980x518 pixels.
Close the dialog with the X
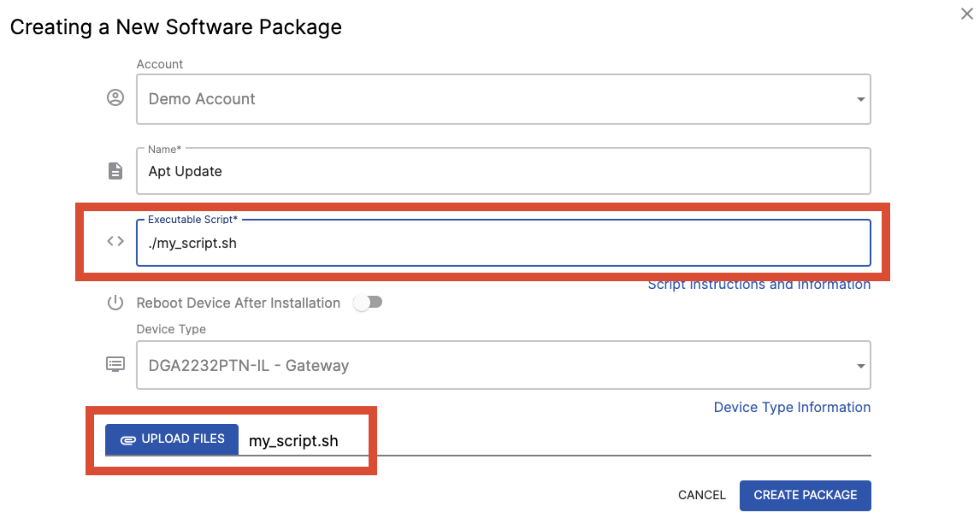[x=967, y=14]
